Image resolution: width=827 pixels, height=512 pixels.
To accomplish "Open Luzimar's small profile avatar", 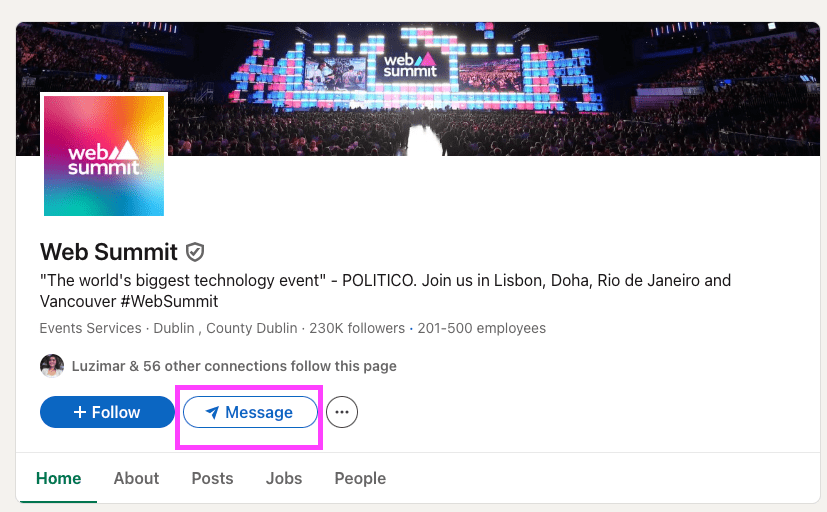I will (52, 366).
